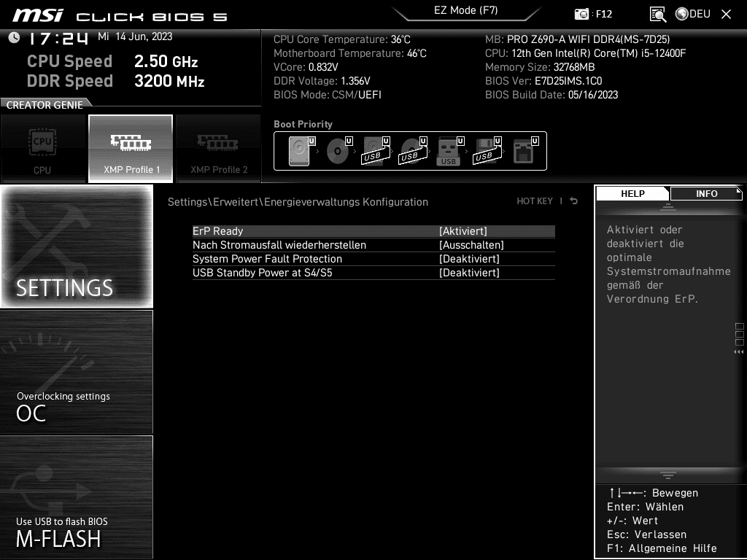Open the M-FLASH tile
The width and height of the screenshot is (747, 560).
pos(76,497)
